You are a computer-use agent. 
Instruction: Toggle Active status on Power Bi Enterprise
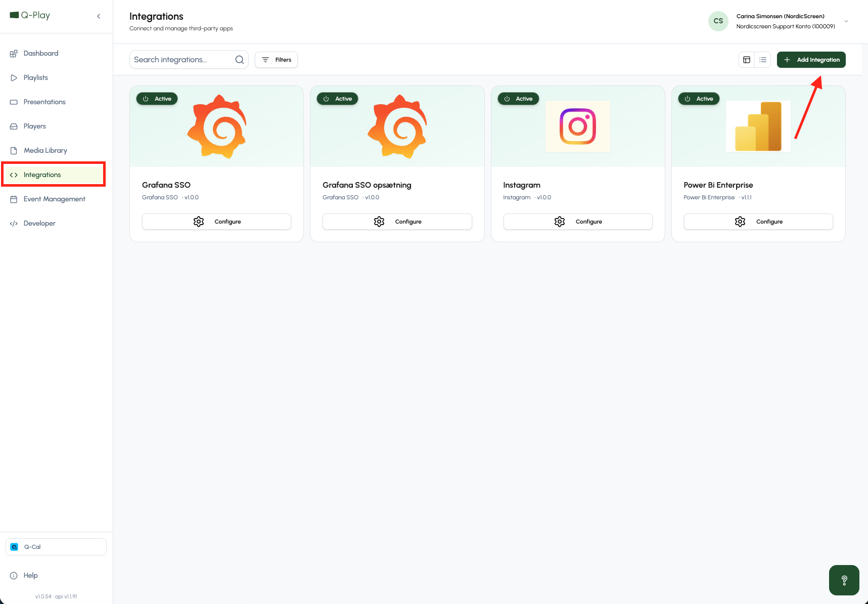[x=699, y=99]
